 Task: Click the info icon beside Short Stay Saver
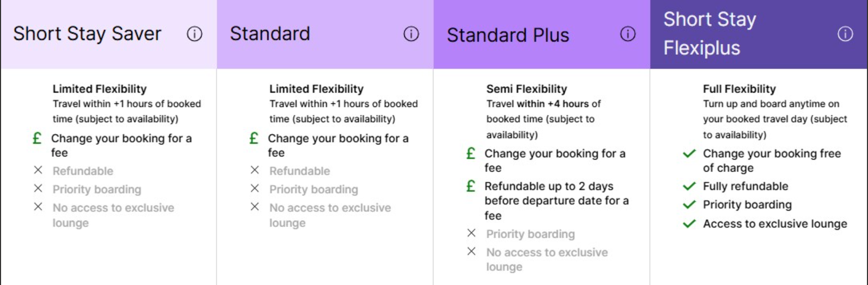194,34
